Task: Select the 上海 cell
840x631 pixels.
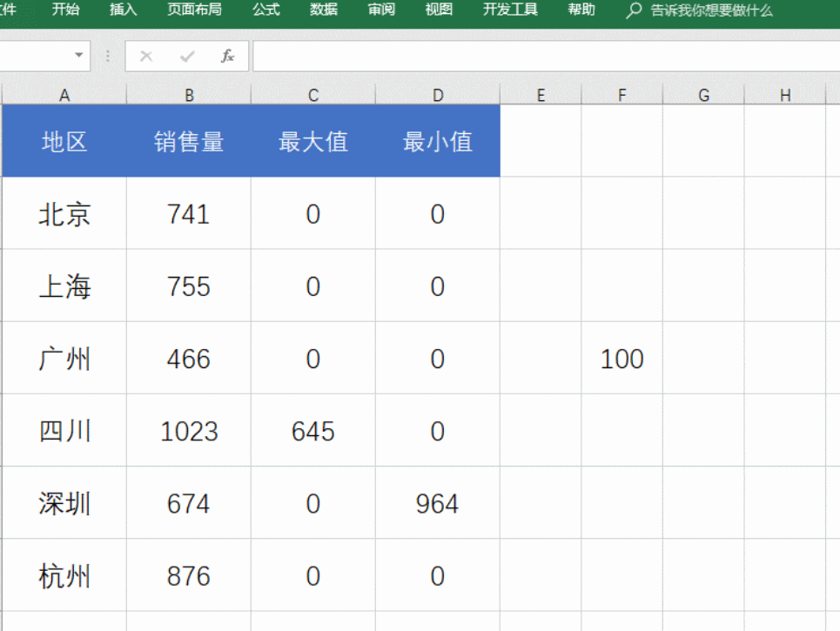Action: (64, 285)
